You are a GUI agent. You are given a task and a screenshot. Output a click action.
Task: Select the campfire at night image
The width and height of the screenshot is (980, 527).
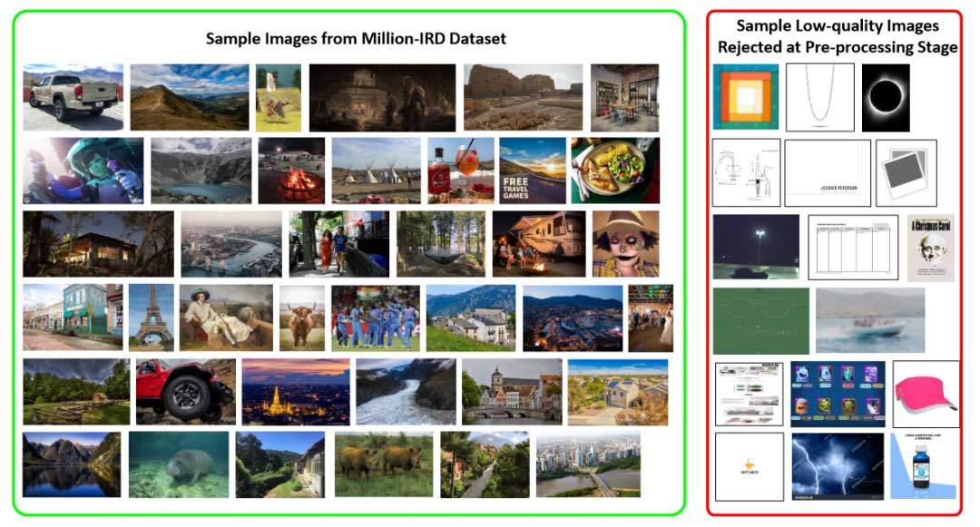(290, 171)
